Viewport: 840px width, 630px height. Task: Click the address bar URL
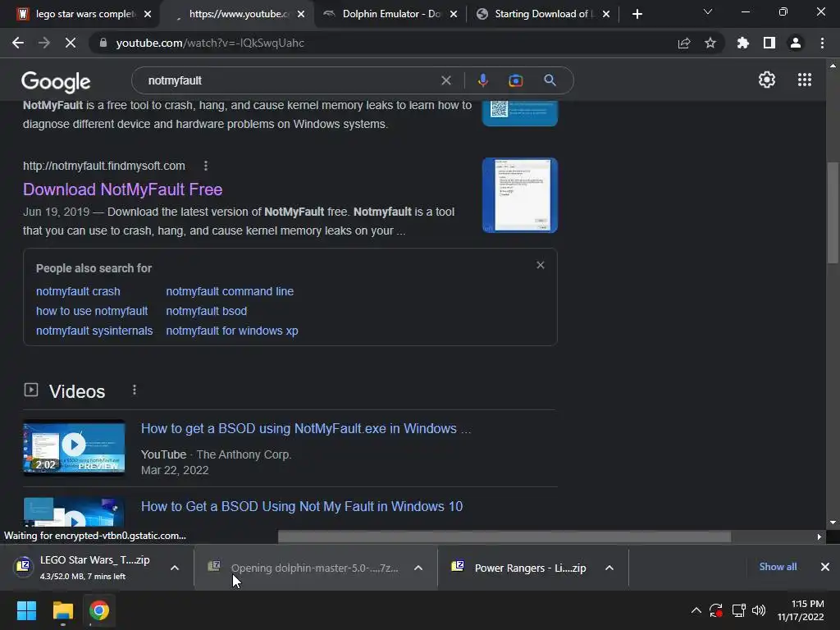tap(210, 43)
